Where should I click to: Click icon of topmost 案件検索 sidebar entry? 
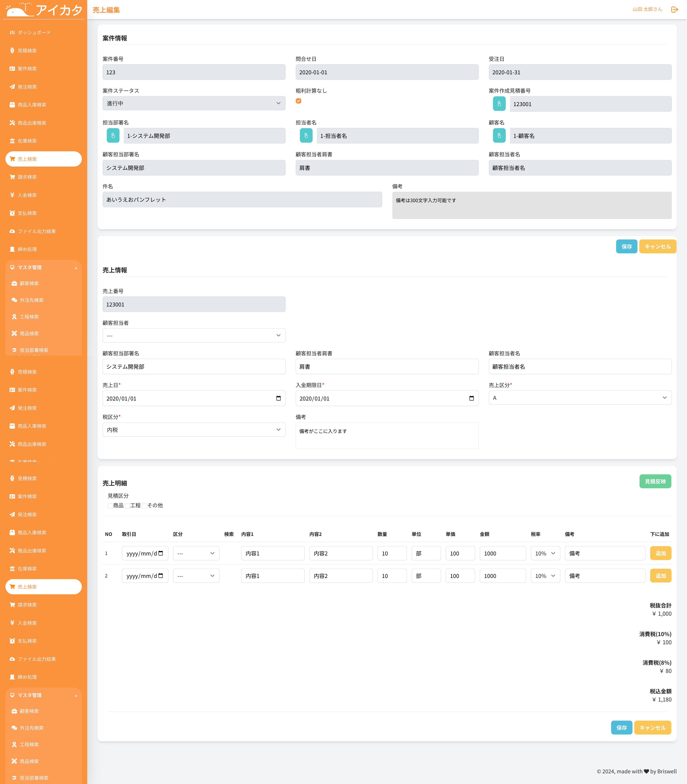pyautogui.click(x=12, y=69)
